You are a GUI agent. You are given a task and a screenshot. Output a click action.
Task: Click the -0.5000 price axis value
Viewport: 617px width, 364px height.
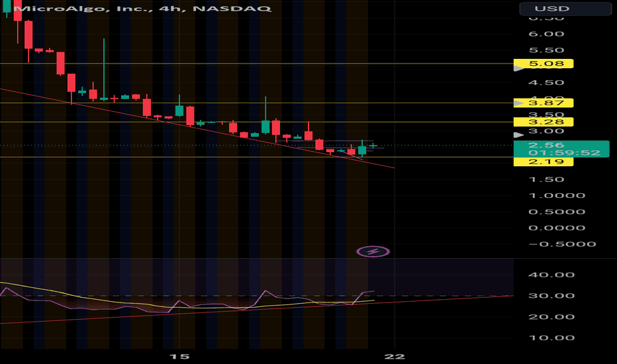[562, 244]
